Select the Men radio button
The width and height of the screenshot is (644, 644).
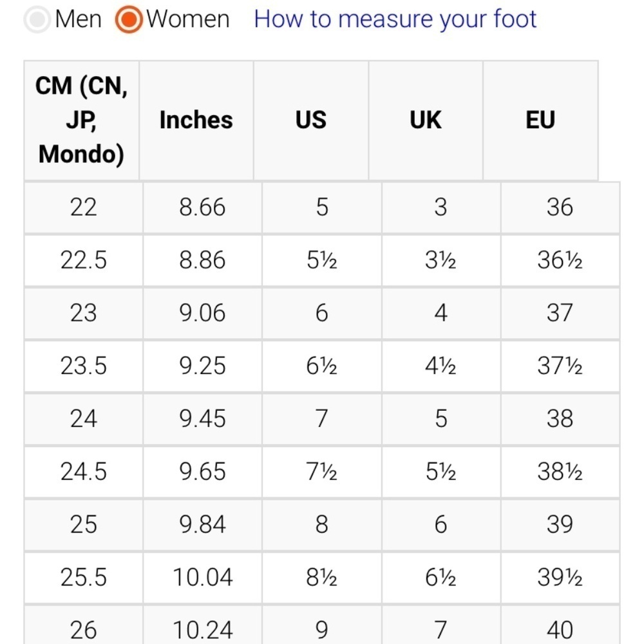(37, 19)
